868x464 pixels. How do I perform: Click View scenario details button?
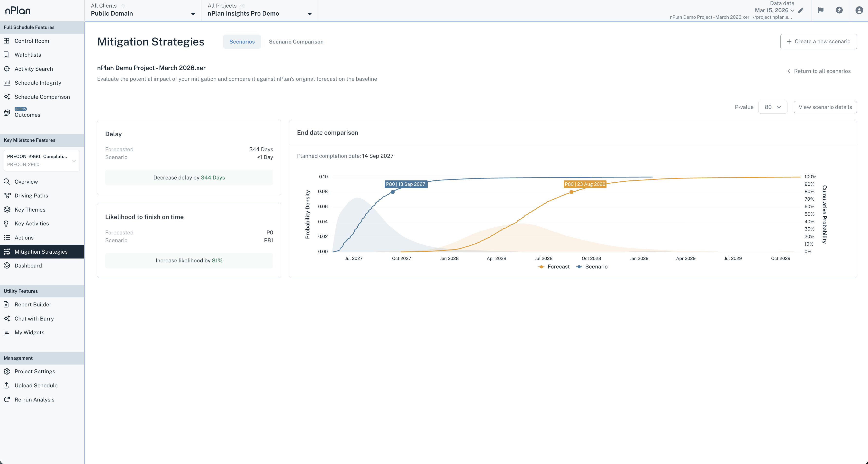[x=825, y=107]
